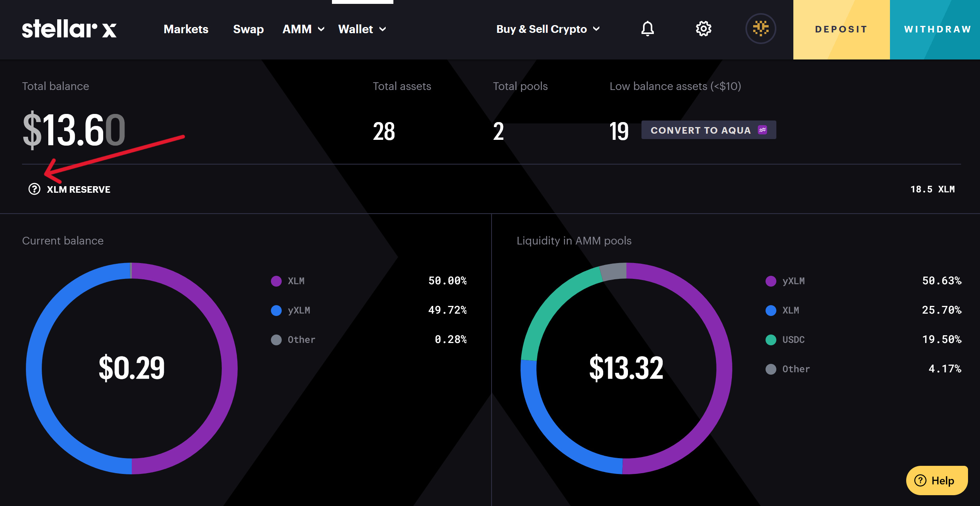Image resolution: width=980 pixels, height=506 pixels.
Task: Click the green USDC legend dot
Action: coord(771,340)
